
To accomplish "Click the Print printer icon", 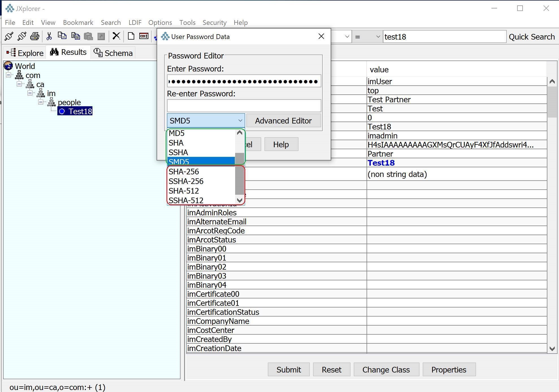I will (x=35, y=36).
